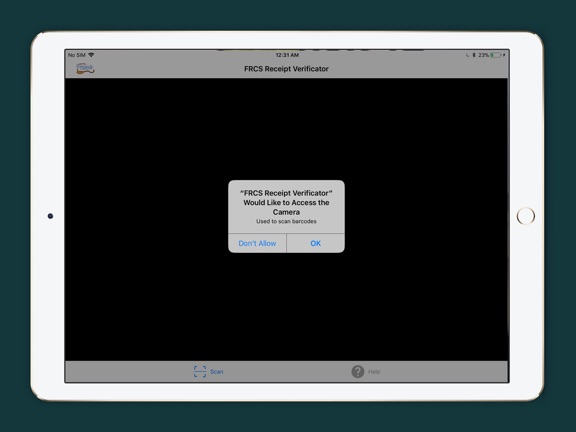This screenshot has width=576, height=432.
Task: Click the FRCS Receipt Verificator title
Action: [286, 69]
